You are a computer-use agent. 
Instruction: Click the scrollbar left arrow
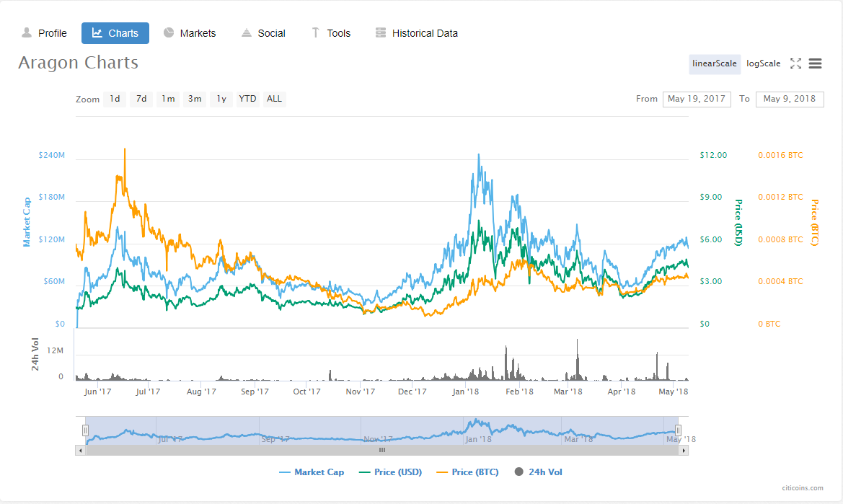81,450
